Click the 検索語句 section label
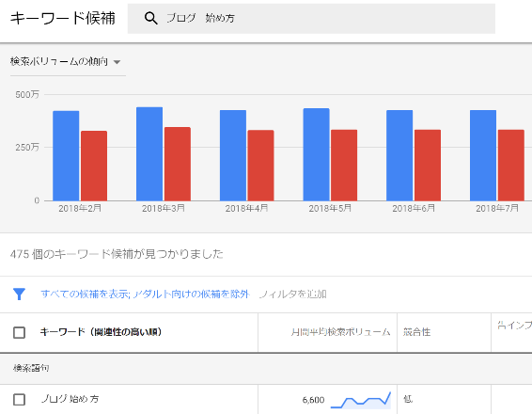The image size is (532, 414). tap(31, 368)
